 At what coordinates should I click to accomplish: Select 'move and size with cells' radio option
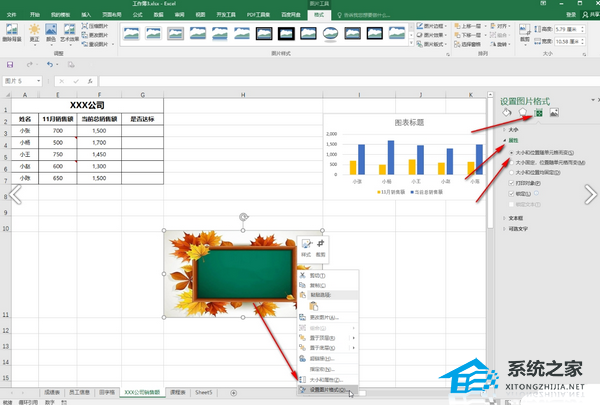510,154
